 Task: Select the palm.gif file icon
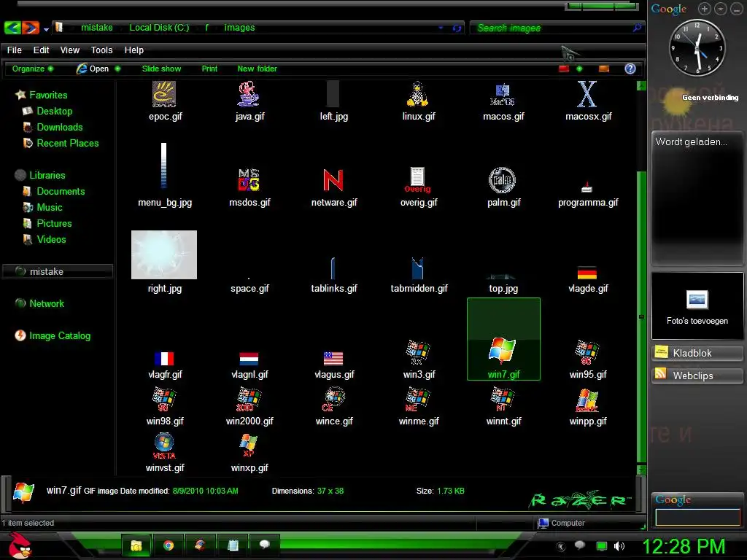tap(502, 180)
